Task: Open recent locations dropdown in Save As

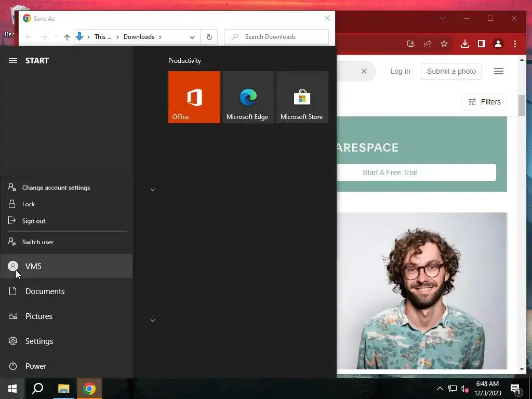Action: click(56, 37)
